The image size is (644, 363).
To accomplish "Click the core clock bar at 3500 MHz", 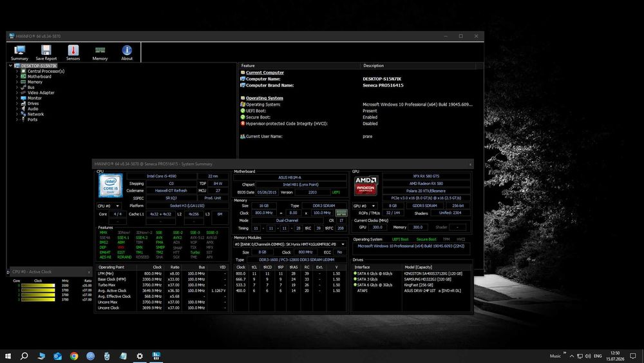I will point(38,285).
